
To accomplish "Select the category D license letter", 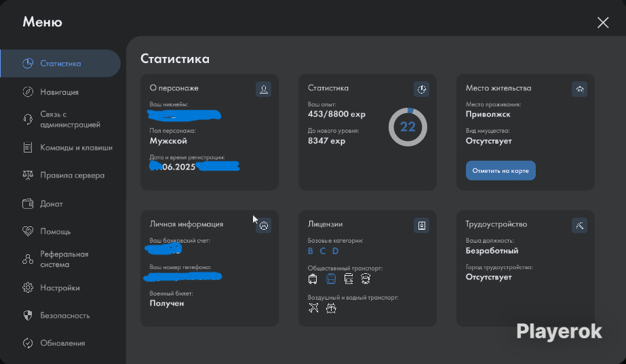I will coord(335,251).
